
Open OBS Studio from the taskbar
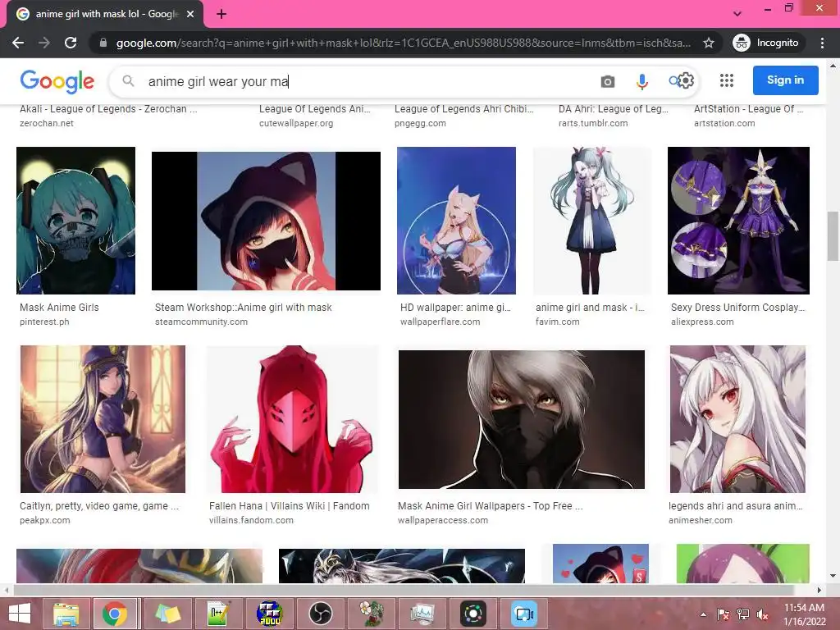pos(321,614)
